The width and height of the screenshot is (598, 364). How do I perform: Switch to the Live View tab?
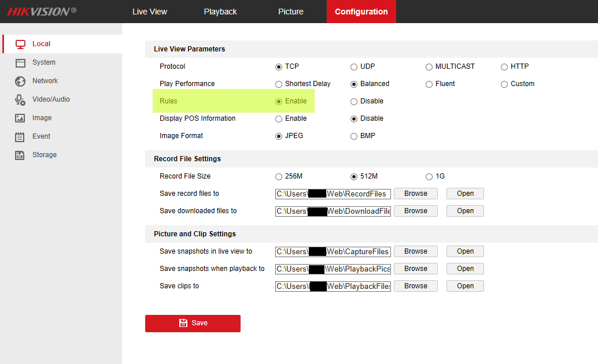[150, 12]
